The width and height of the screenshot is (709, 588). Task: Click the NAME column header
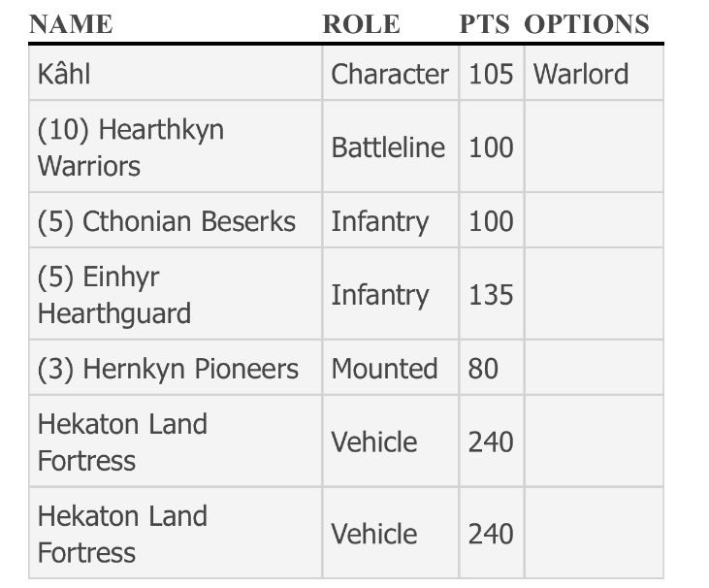(x=71, y=24)
